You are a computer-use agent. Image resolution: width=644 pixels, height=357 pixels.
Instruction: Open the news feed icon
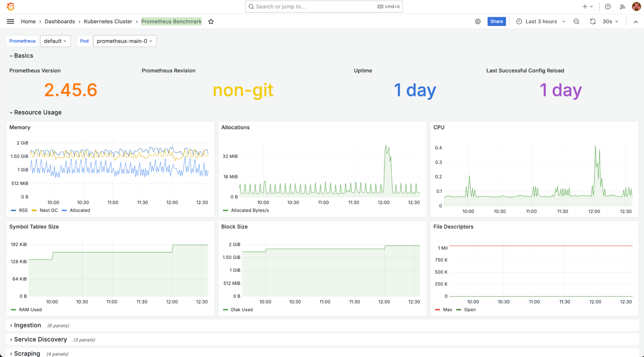pos(622,6)
